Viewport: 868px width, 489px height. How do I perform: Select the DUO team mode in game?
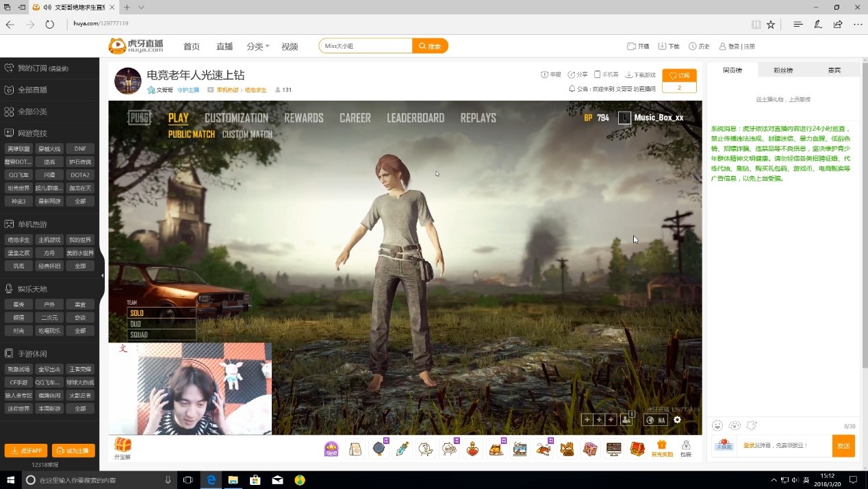coord(162,324)
